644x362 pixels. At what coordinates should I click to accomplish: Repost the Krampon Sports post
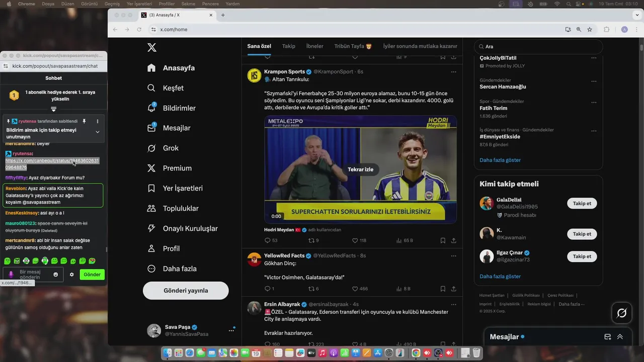(313, 240)
